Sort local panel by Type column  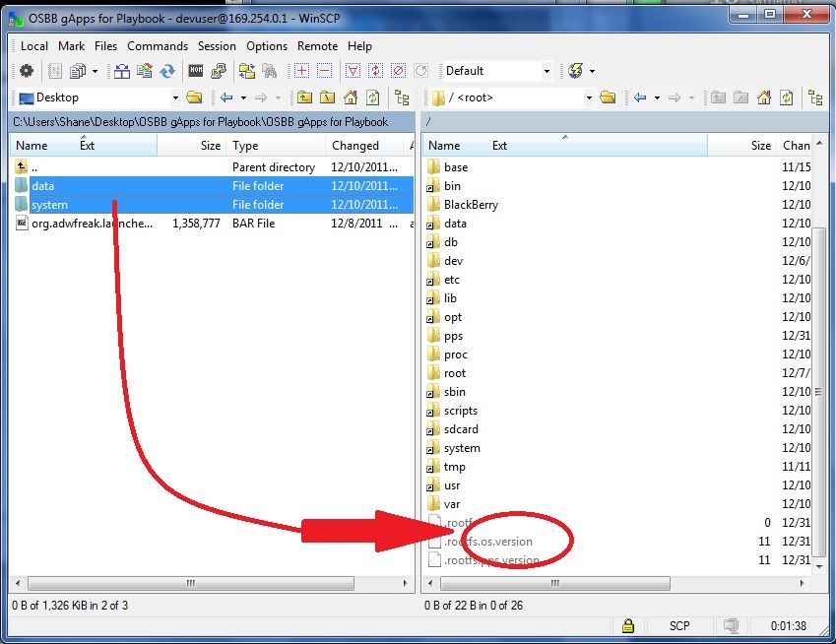pos(275,145)
